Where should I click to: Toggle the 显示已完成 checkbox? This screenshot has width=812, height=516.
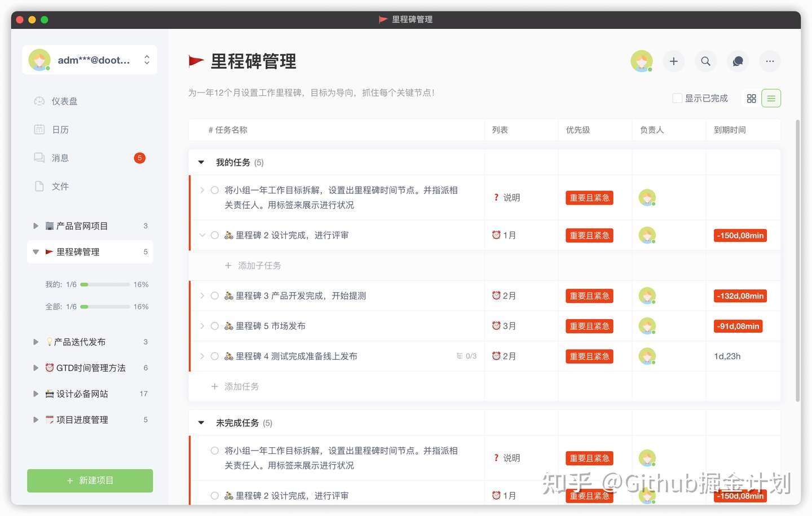click(677, 99)
